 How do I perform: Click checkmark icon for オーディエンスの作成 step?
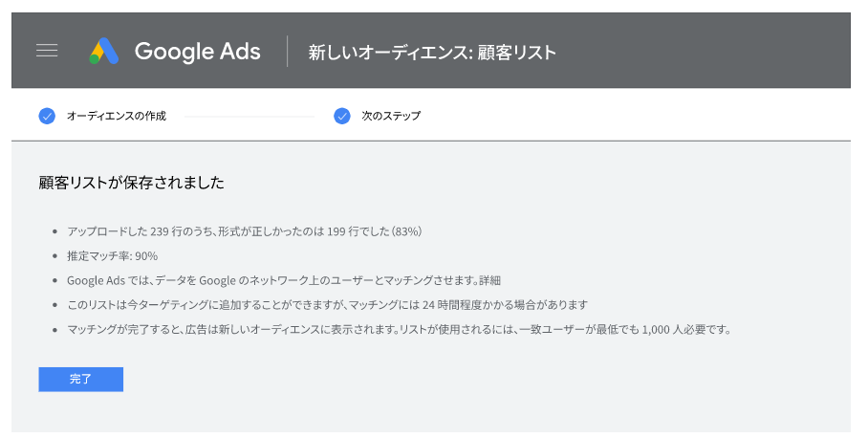(47, 116)
